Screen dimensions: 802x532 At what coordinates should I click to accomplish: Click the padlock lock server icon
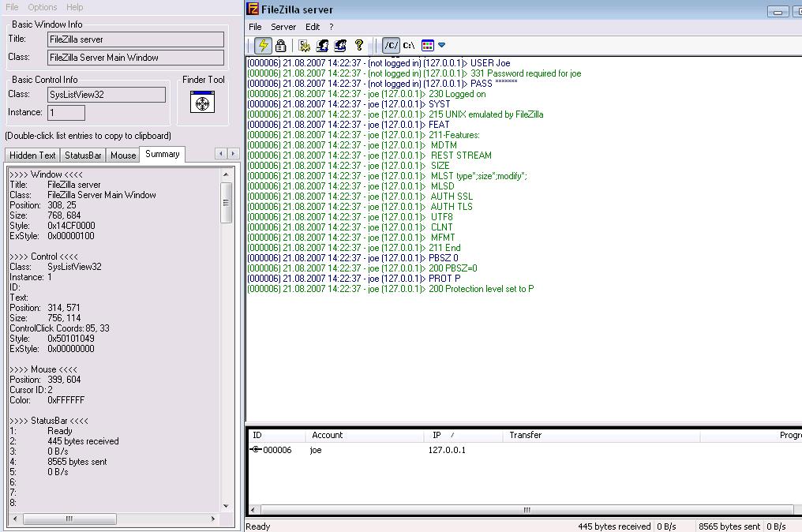point(280,46)
